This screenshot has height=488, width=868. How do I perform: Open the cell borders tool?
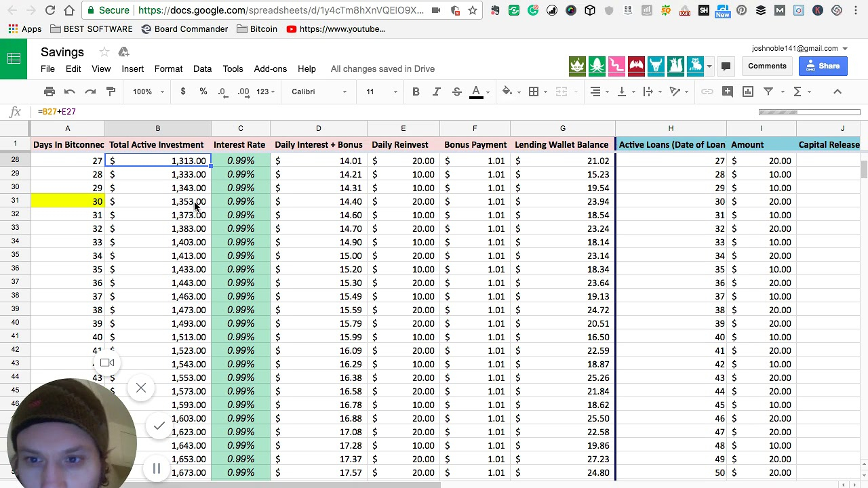tap(534, 91)
